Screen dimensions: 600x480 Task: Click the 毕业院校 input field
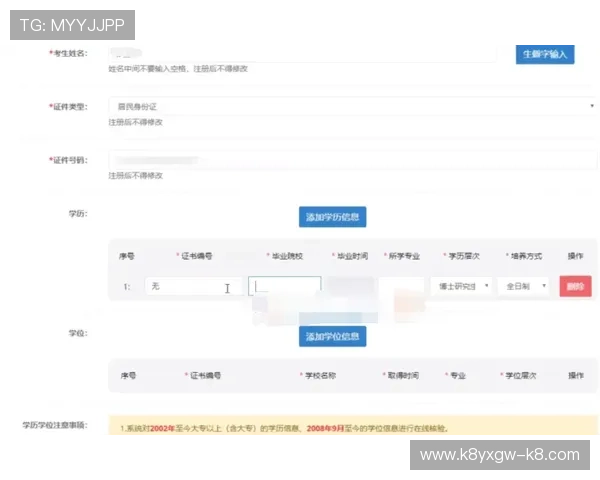(284, 286)
